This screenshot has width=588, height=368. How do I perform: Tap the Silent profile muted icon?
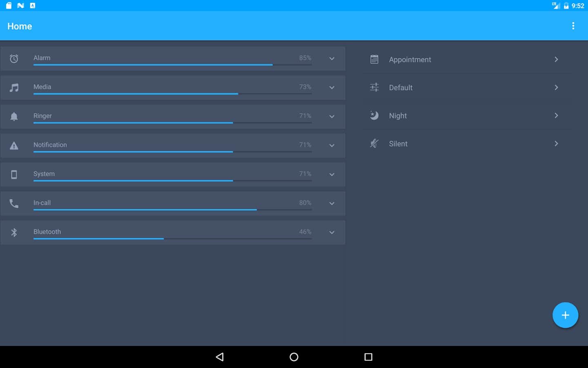tap(374, 144)
